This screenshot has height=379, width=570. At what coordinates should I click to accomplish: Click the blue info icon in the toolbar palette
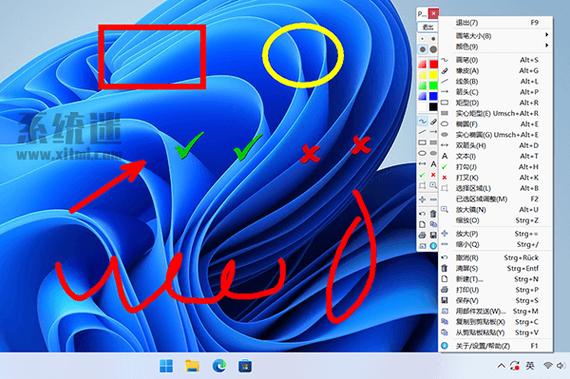coord(433,246)
